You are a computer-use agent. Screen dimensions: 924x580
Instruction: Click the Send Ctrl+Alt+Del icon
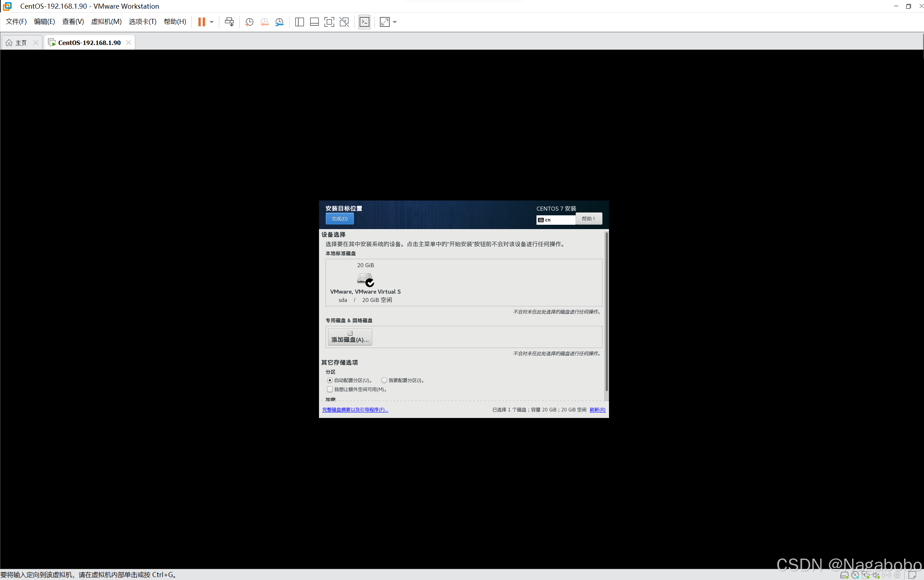(229, 22)
